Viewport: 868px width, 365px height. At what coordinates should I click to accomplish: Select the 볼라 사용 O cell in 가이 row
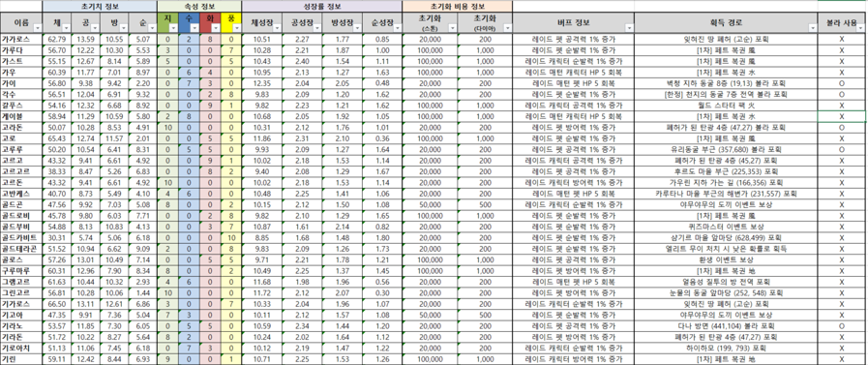click(x=842, y=83)
